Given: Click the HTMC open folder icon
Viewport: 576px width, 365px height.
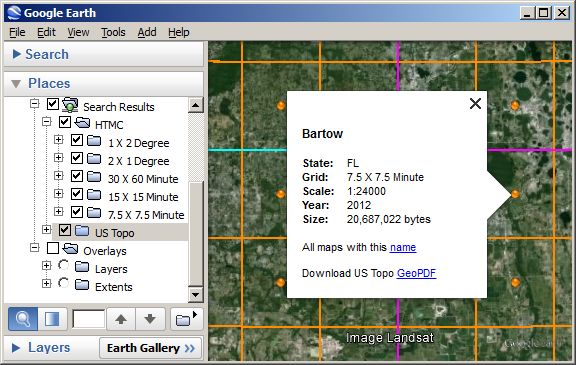Looking at the screenshot, I should point(82,123).
